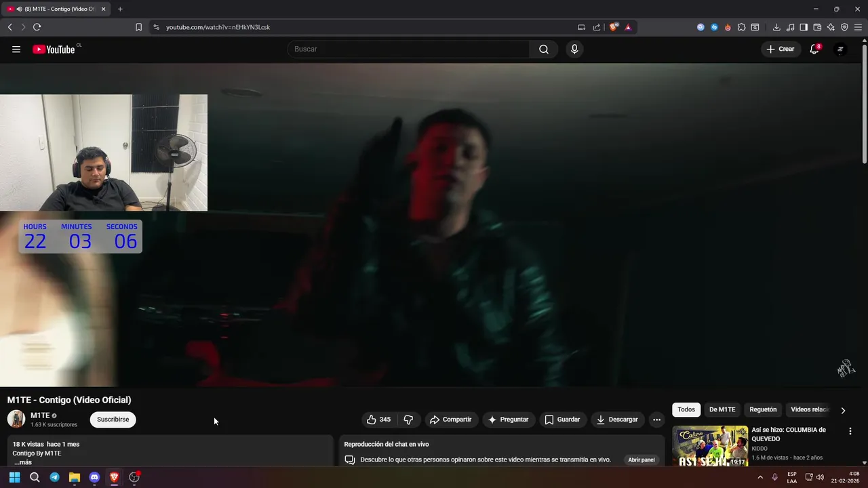Click the Preguntar ask button
The width and height of the screenshot is (868, 488).
508,420
